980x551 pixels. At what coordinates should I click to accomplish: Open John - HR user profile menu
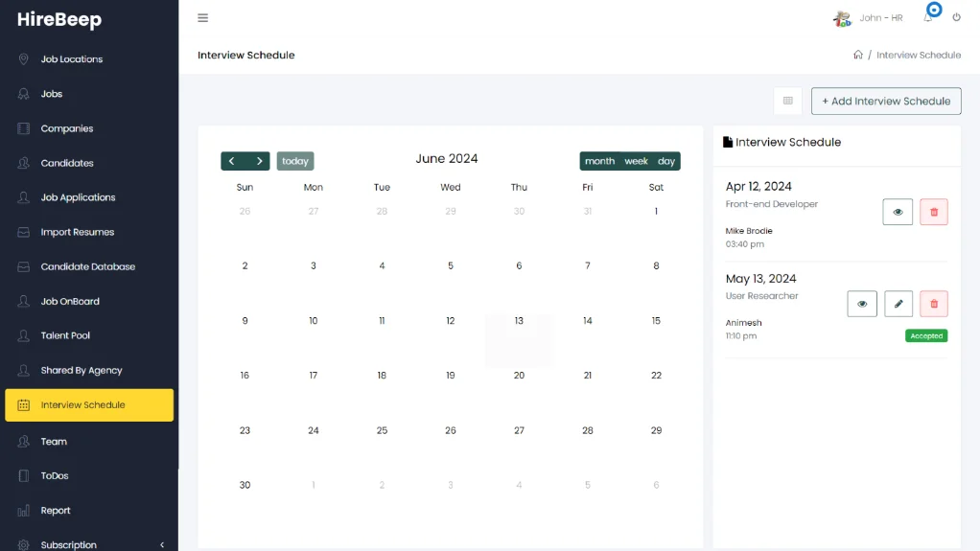tap(869, 18)
